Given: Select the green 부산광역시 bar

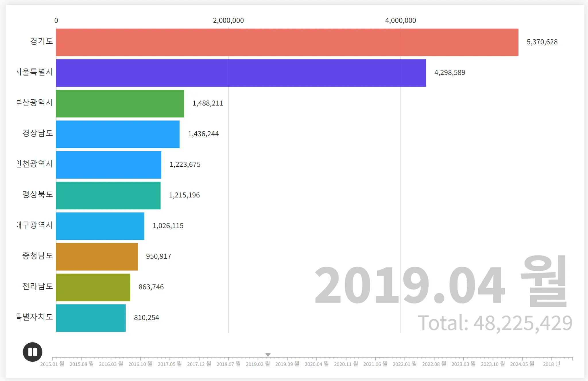Looking at the screenshot, I should point(120,103).
